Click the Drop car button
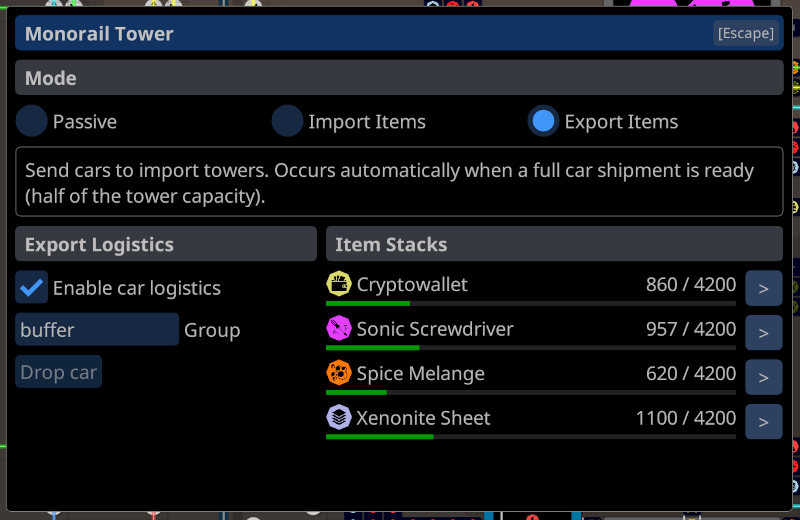This screenshot has height=520, width=800. (59, 372)
